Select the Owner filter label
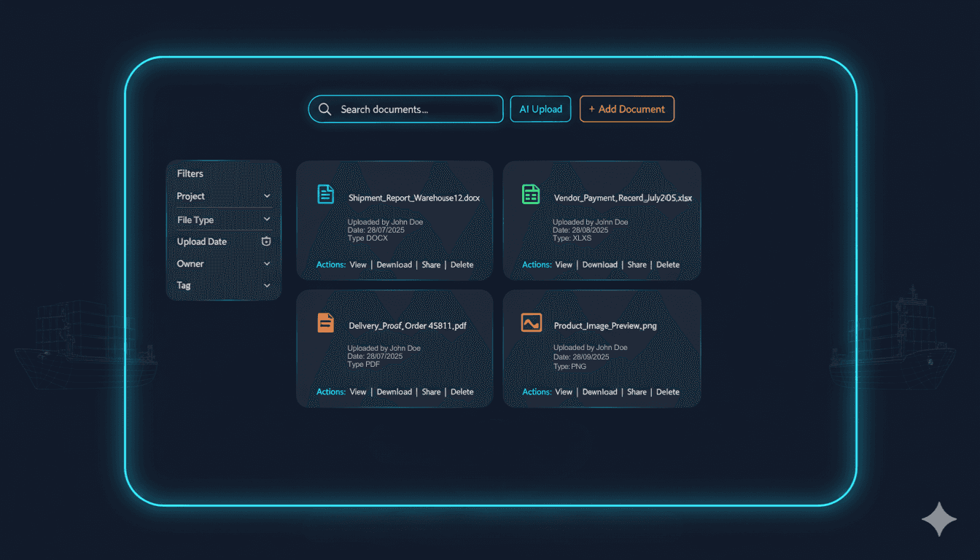This screenshot has height=560, width=980. tap(190, 264)
